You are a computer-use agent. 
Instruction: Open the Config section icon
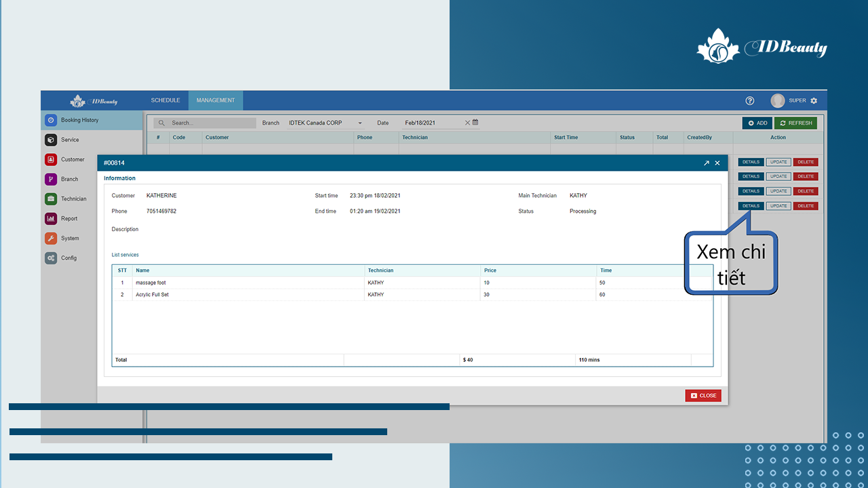click(51, 258)
